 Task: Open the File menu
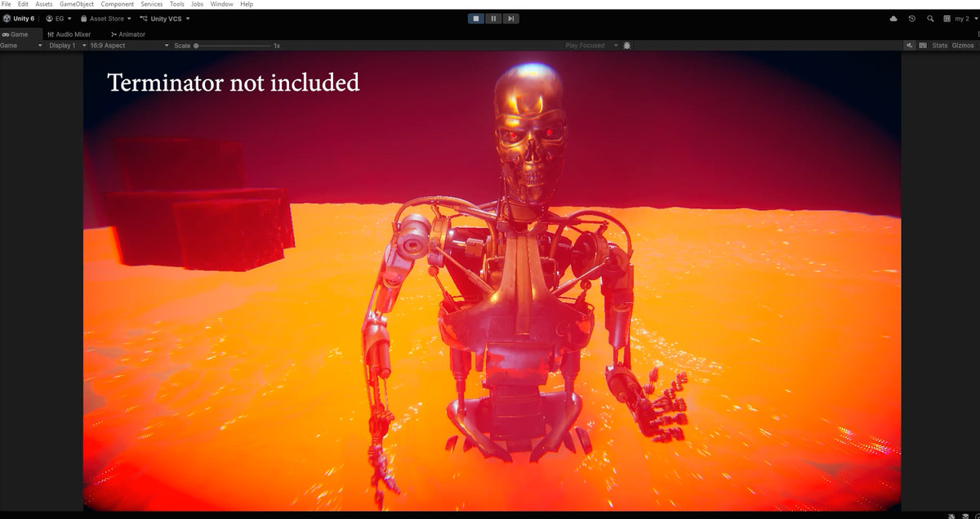(7, 4)
